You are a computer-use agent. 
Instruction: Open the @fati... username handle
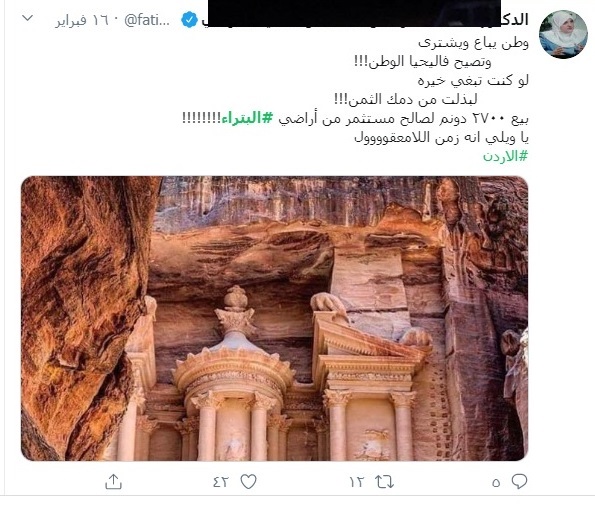(x=147, y=20)
